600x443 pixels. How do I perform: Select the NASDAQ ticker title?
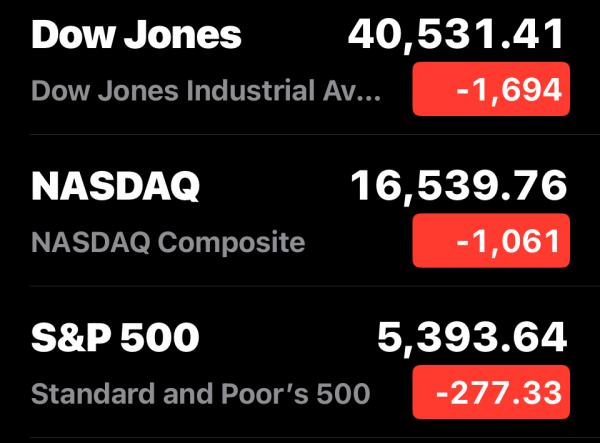coord(116,186)
